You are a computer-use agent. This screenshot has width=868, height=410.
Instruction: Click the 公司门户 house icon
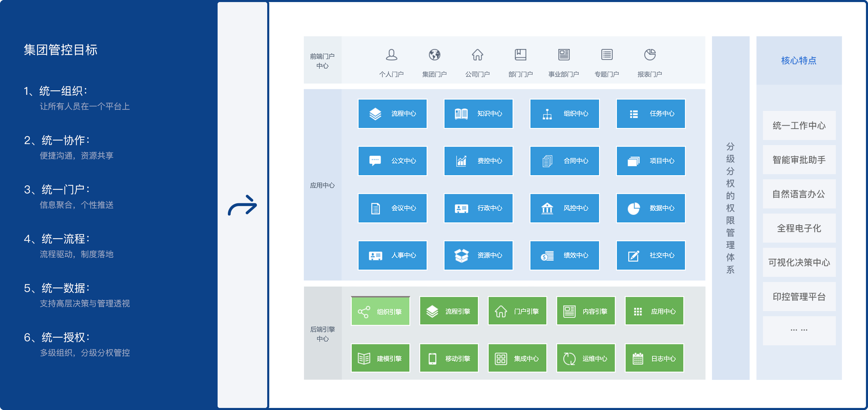pos(477,55)
